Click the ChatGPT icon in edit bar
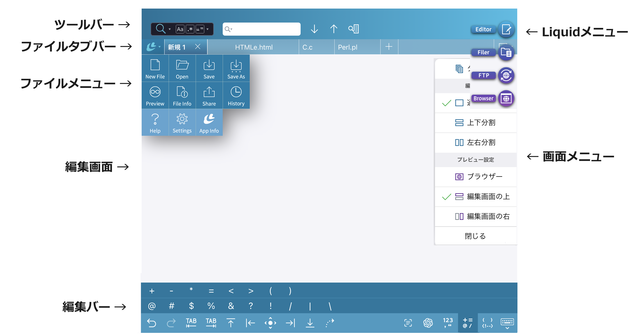644x336 pixels. (x=428, y=323)
